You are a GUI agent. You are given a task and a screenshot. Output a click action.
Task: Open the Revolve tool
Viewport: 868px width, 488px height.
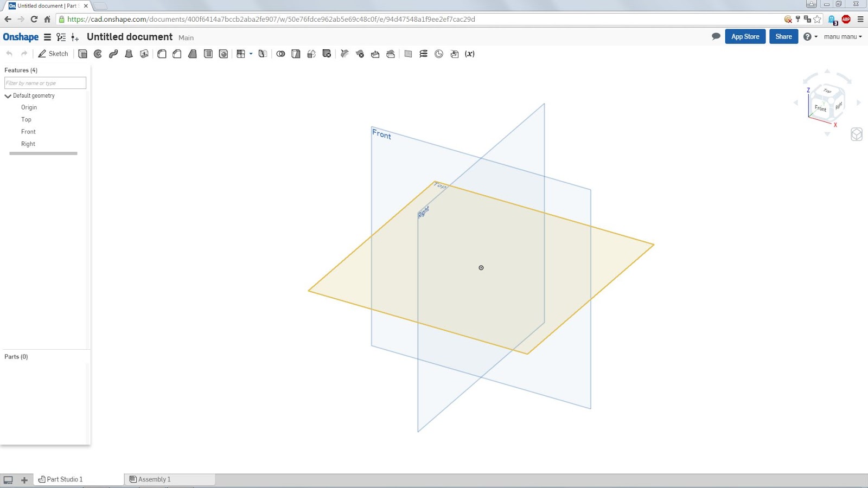(97, 54)
